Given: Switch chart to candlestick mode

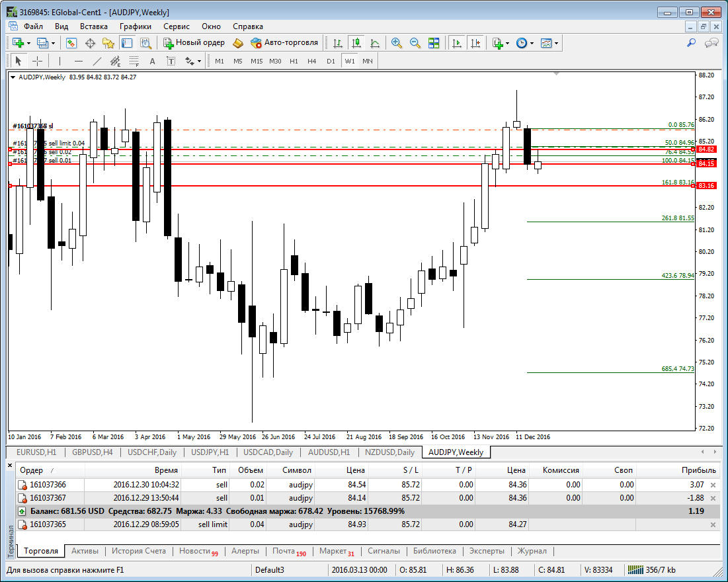Looking at the screenshot, I should point(356,43).
